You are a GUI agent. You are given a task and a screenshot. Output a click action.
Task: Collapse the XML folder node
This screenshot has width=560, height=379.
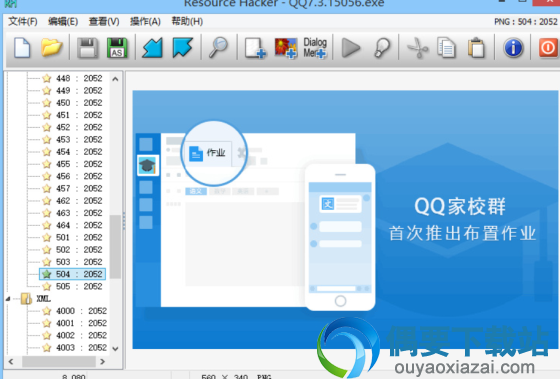[8, 299]
